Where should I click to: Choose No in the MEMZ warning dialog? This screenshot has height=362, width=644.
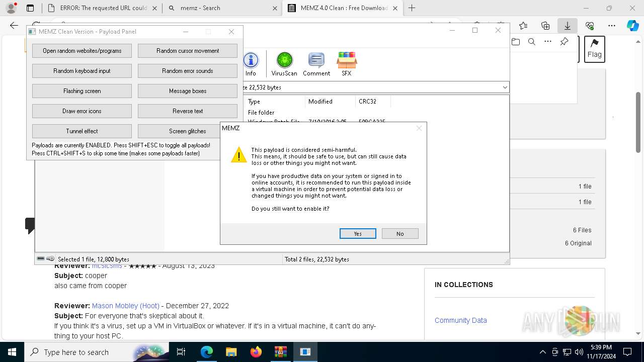[400, 234]
